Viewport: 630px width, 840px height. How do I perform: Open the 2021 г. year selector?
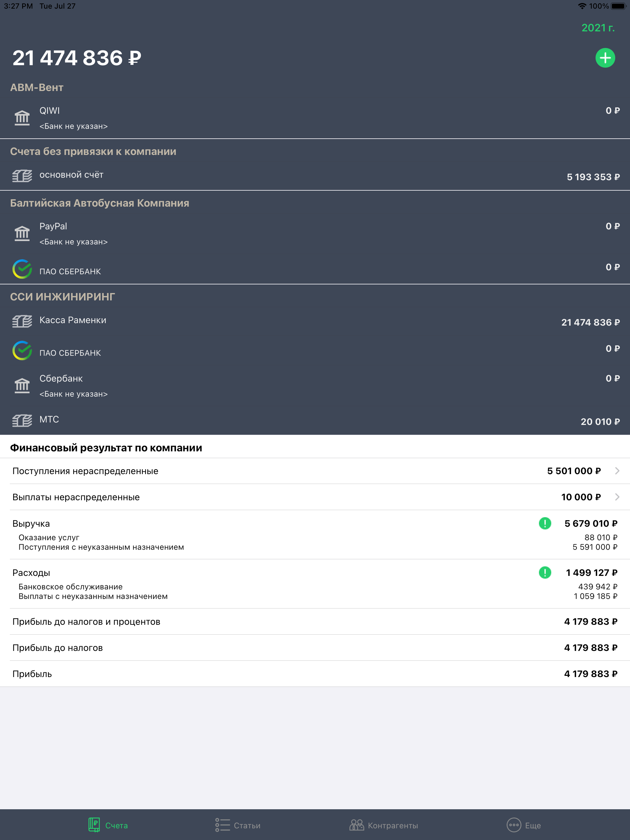(598, 28)
